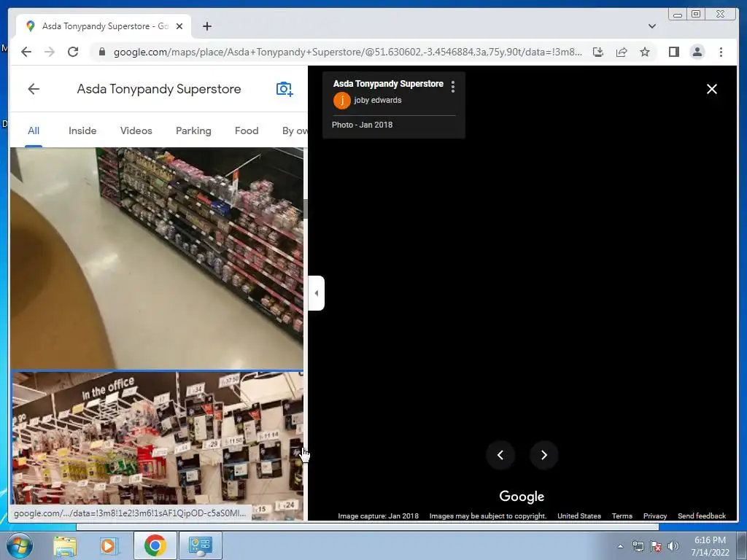Reload the current page
This screenshot has height=560, width=747.
point(73,52)
